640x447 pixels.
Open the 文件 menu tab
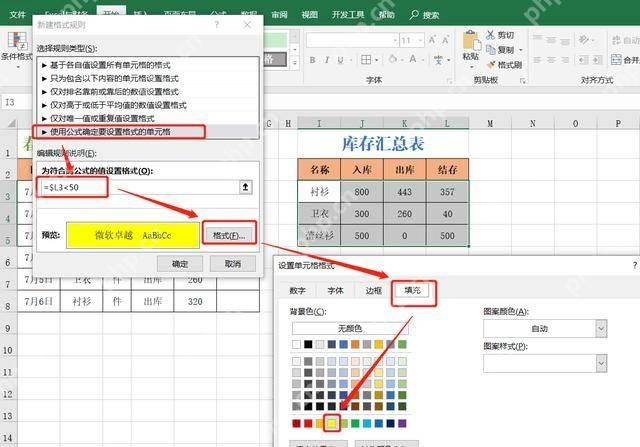[18, 15]
